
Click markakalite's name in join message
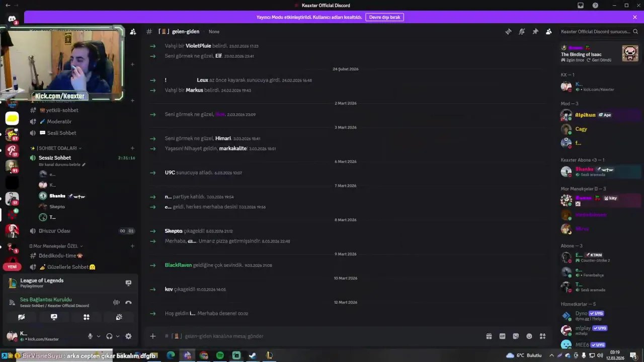coord(233,148)
